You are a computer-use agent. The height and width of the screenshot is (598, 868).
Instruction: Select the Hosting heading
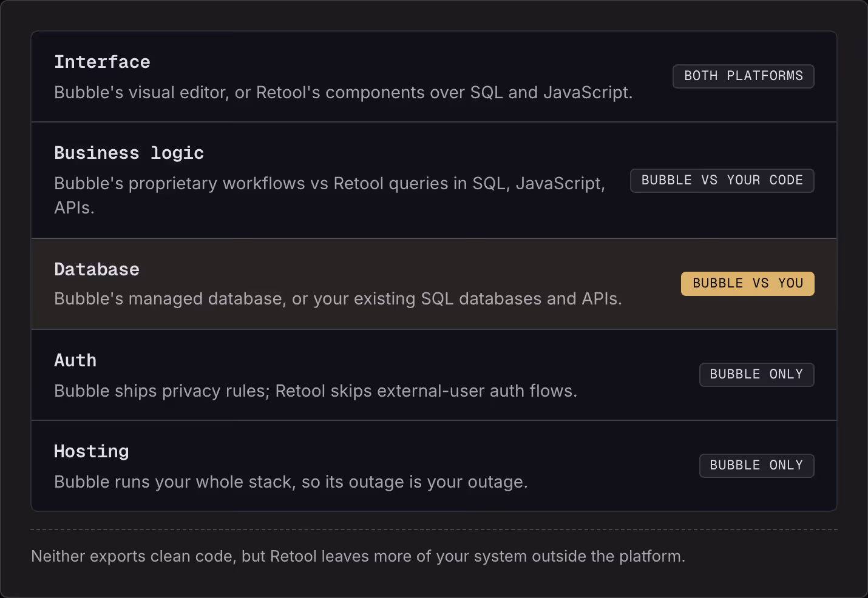[x=92, y=451]
